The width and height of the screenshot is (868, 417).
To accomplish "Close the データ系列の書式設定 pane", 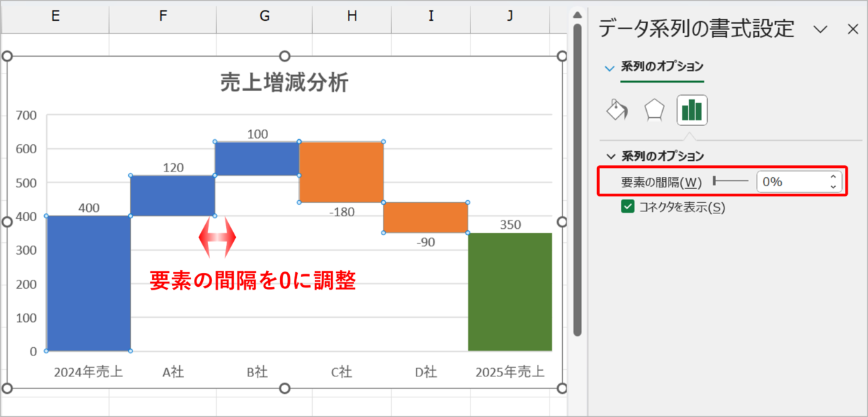I will coord(853,29).
